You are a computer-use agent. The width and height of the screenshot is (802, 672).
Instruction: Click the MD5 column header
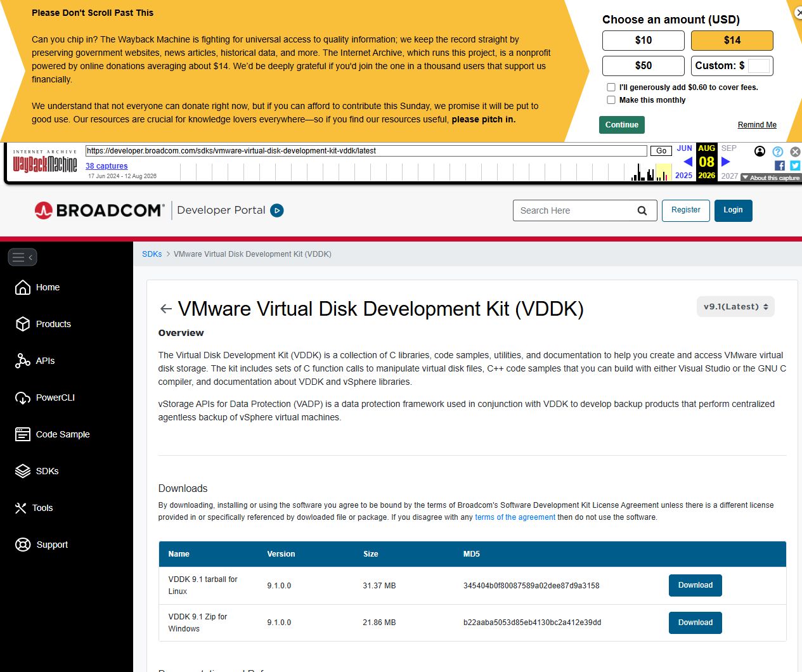pyautogui.click(x=472, y=554)
